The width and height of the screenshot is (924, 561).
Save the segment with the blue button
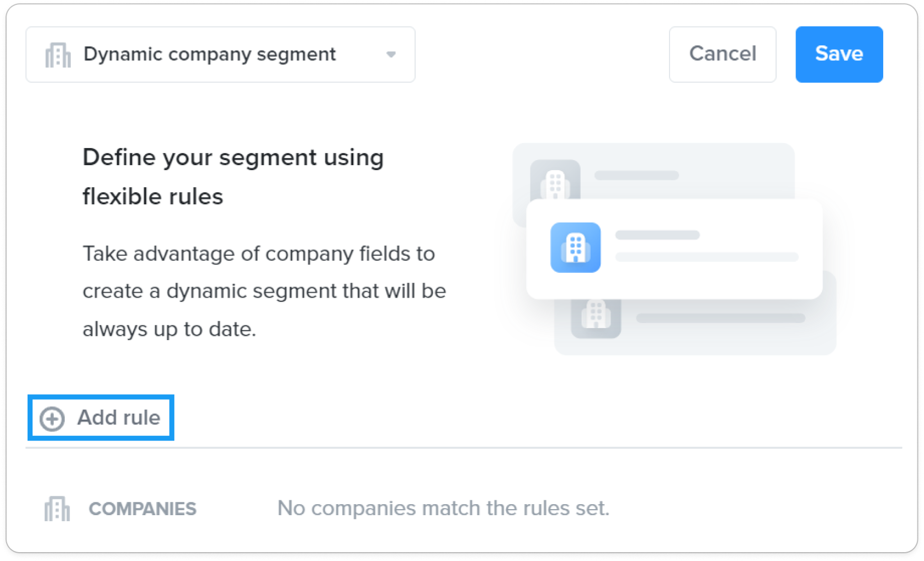click(x=839, y=54)
